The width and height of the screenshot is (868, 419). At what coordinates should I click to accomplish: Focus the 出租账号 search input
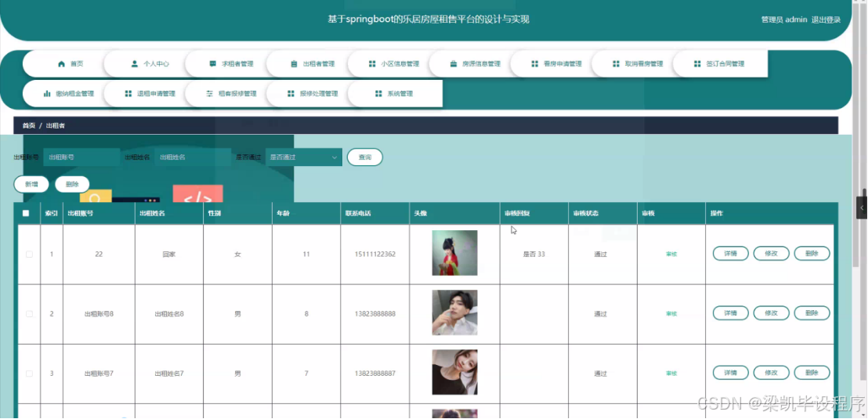click(81, 157)
